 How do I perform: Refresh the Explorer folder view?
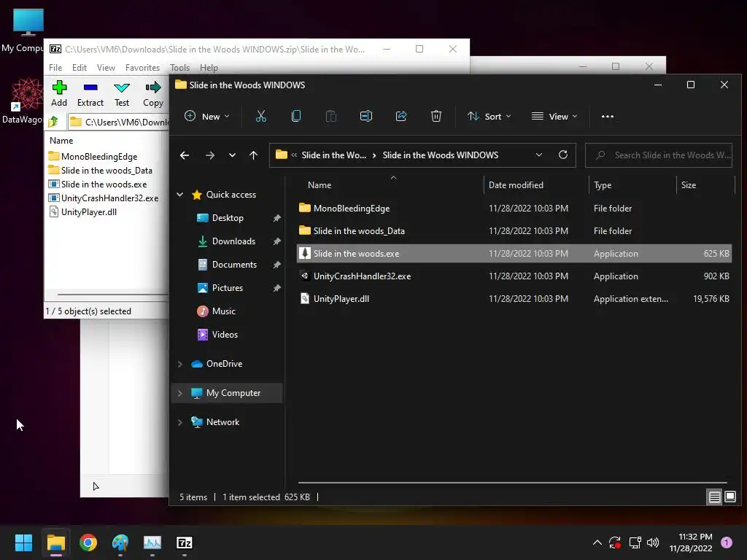coord(562,155)
